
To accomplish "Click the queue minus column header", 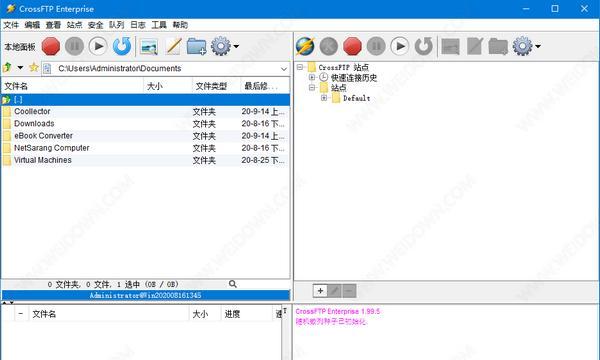I will click(21, 314).
